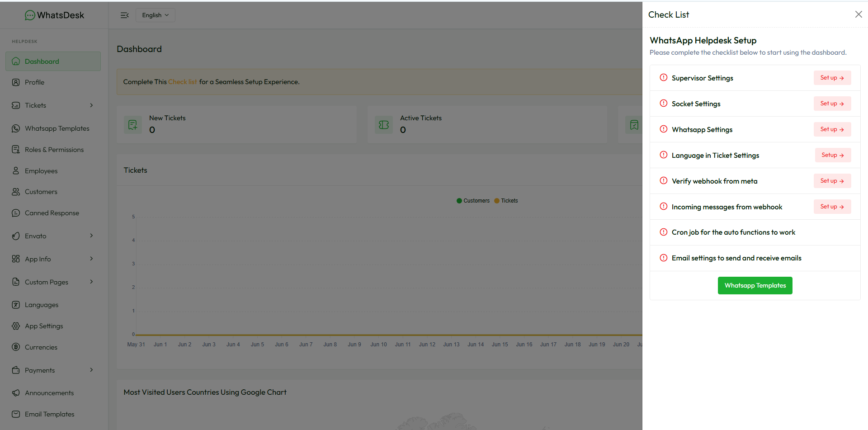
Task: Toggle the sidebar collapse hamburger icon
Action: [x=124, y=15]
